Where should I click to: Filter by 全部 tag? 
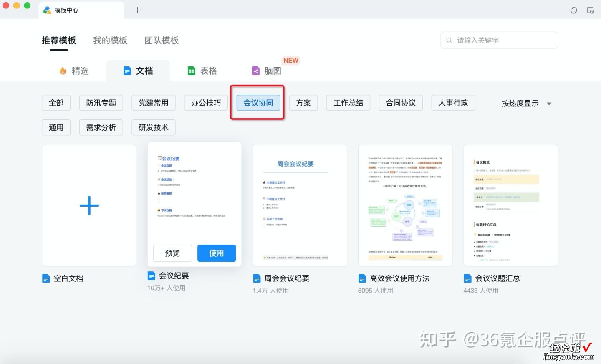56,103
